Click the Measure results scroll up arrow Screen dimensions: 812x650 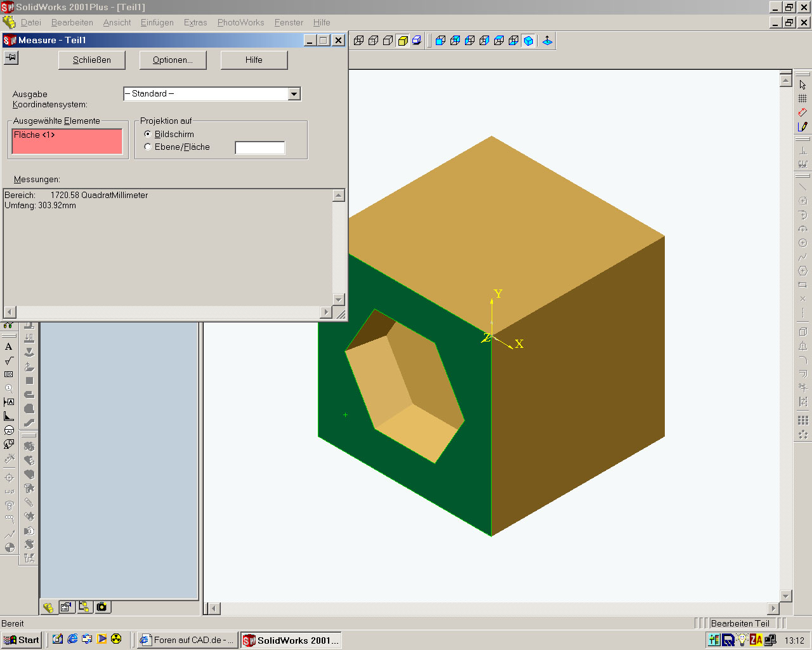[x=339, y=196]
